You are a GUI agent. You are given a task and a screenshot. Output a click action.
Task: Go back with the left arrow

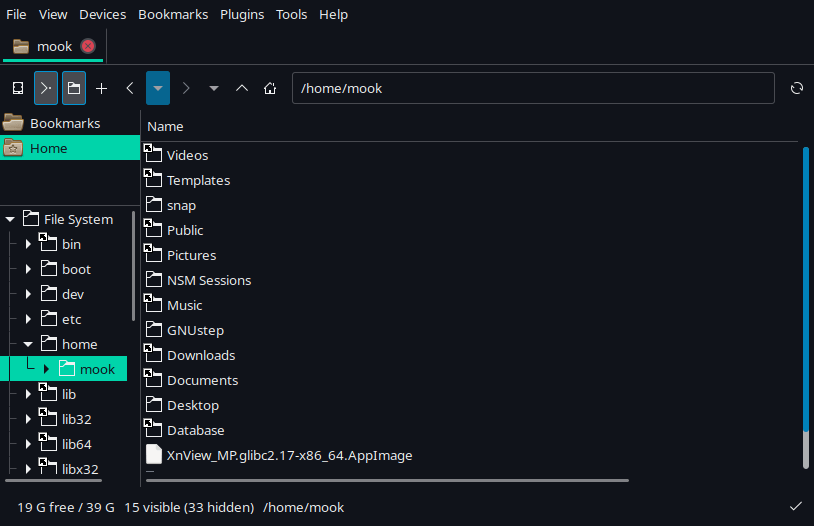[130, 88]
